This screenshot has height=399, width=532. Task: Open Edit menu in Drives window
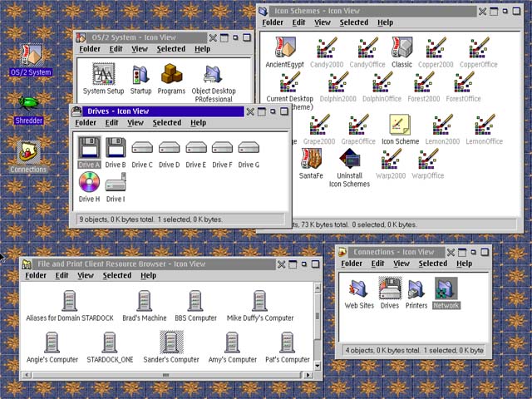click(x=111, y=122)
